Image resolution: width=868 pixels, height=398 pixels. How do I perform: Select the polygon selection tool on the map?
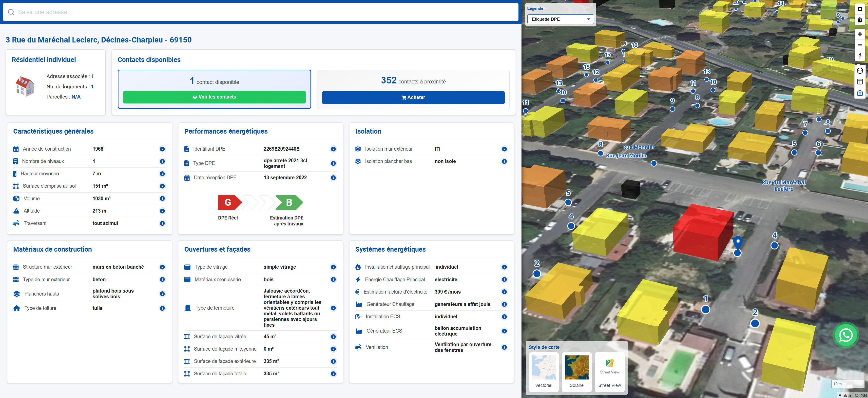click(x=860, y=9)
